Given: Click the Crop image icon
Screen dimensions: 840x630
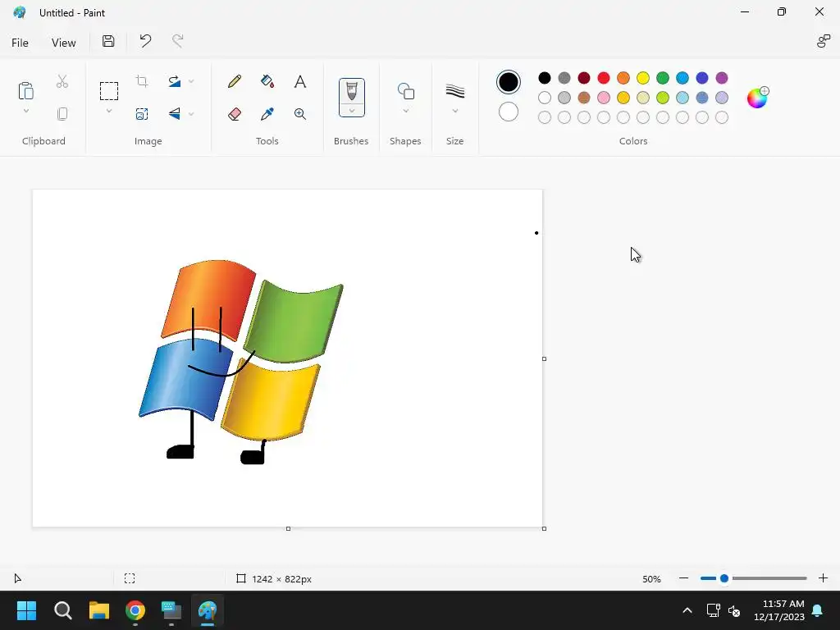Looking at the screenshot, I should (x=142, y=81).
